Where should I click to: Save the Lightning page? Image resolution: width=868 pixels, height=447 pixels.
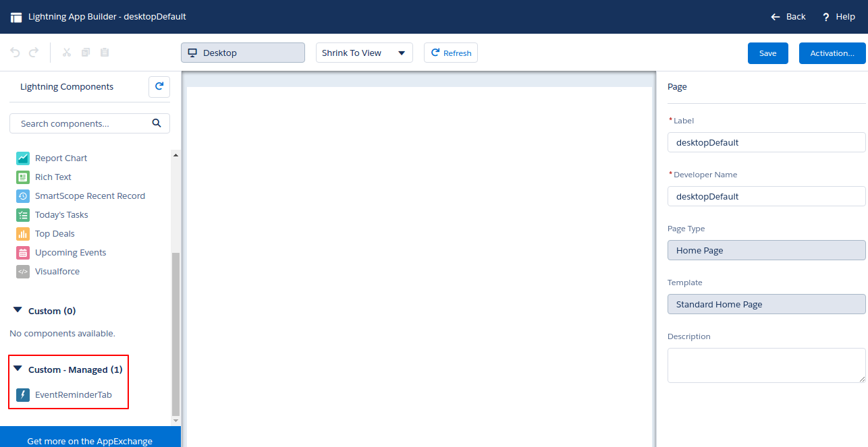(767, 53)
